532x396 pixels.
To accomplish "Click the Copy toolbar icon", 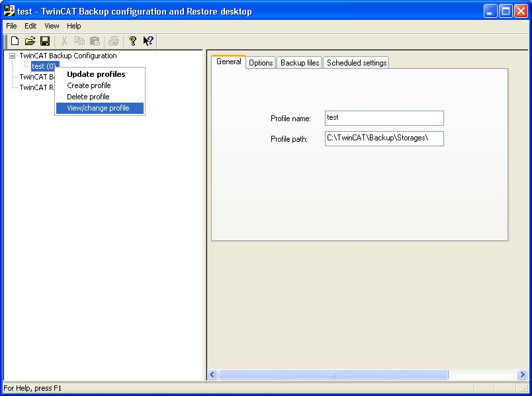I will (79, 41).
